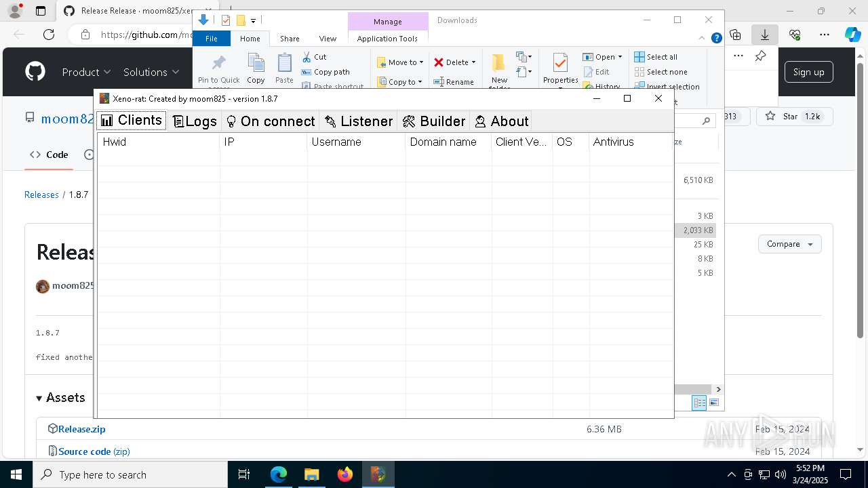Pin the downloads panel with pin icon
Viewport: 868px width, 488px height.
pos(761,56)
